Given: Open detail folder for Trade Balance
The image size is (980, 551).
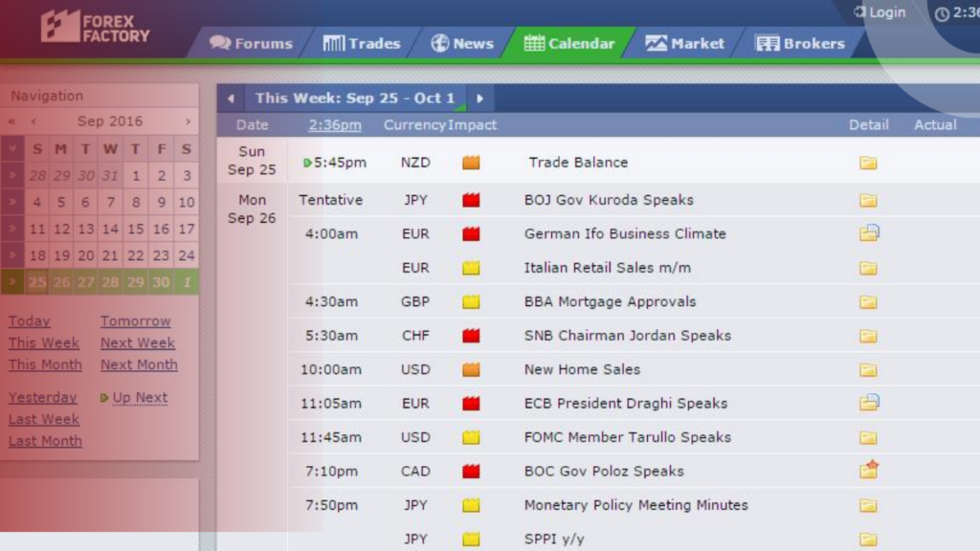Looking at the screenshot, I should [x=868, y=163].
